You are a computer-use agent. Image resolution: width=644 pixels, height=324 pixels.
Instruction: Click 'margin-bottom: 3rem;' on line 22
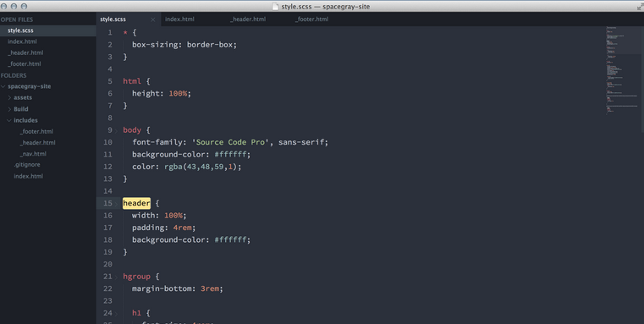coord(178,288)
